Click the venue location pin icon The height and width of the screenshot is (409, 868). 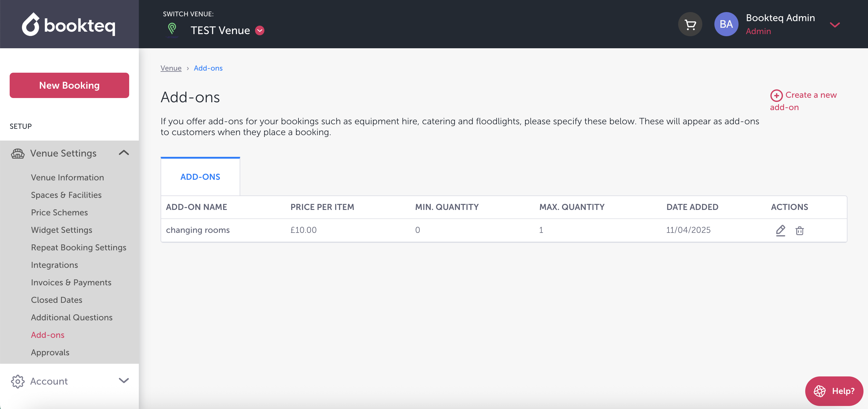(x=172, y=29)
